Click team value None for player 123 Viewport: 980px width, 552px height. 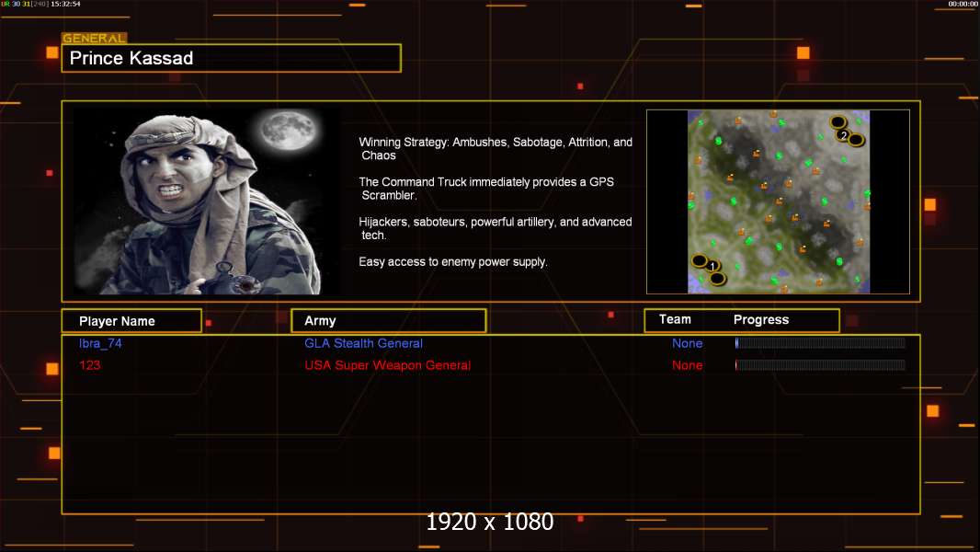tap(687, 365)
